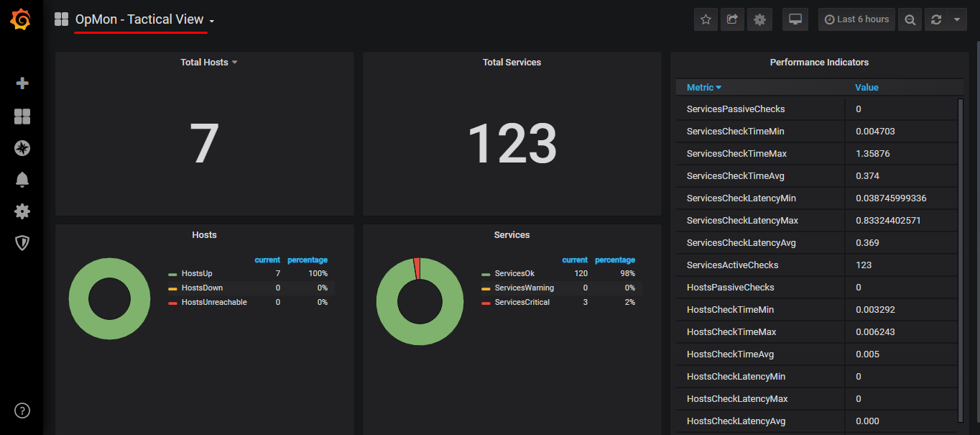
Task: Click the Help question mark icon
Action: (22, 411)
